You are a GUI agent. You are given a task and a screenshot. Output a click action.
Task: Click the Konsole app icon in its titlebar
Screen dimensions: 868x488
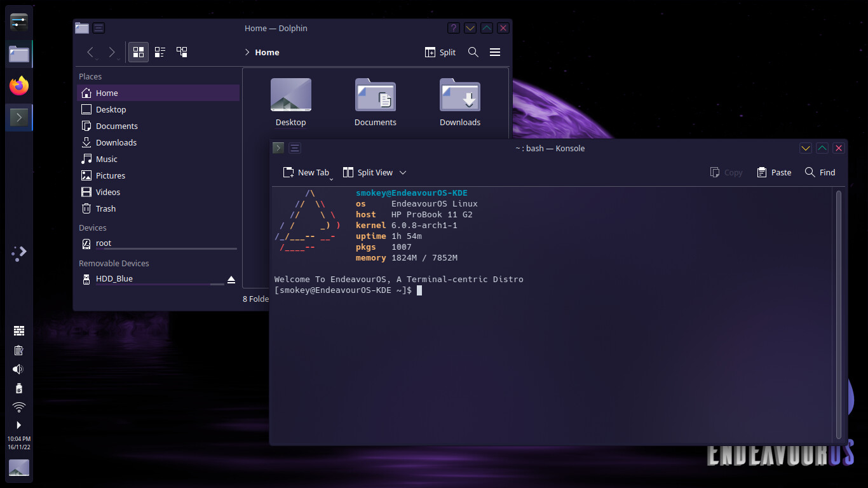pos(278,148)
